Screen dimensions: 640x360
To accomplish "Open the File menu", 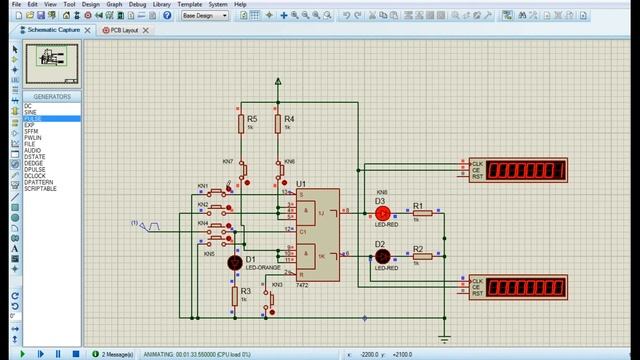I will tap(16, 4).
